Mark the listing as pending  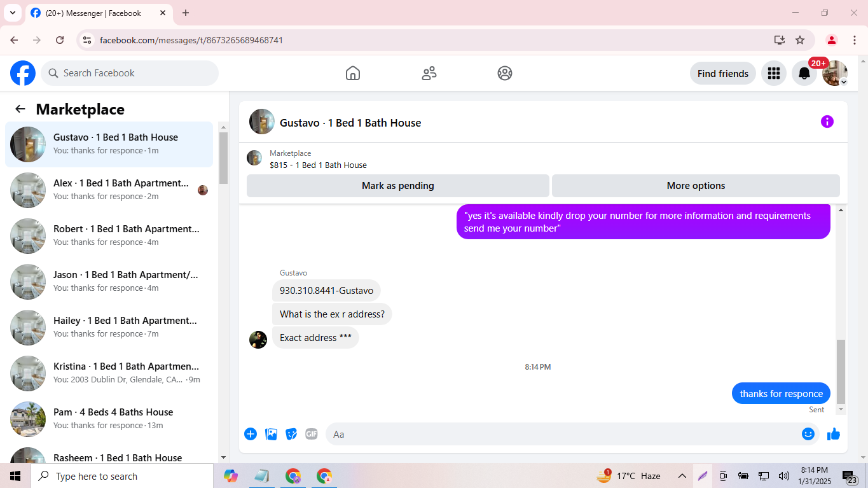(x=398, y=186)
